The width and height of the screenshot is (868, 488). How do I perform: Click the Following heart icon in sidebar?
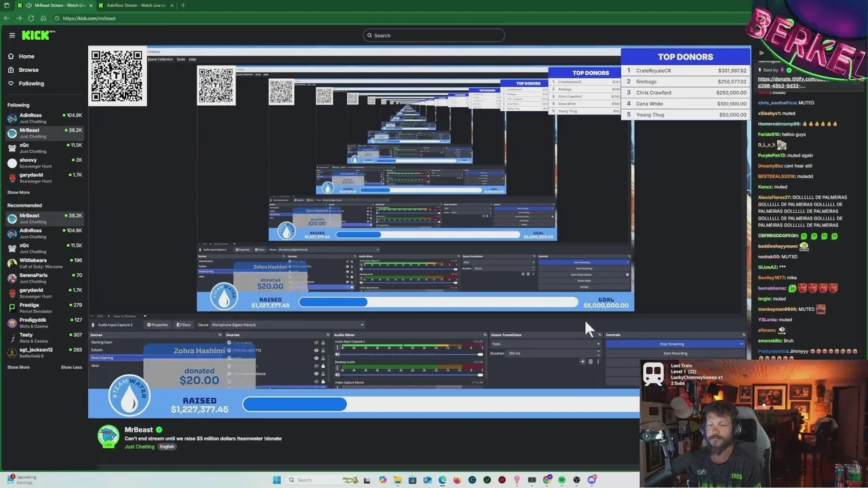tap(11, 83)
